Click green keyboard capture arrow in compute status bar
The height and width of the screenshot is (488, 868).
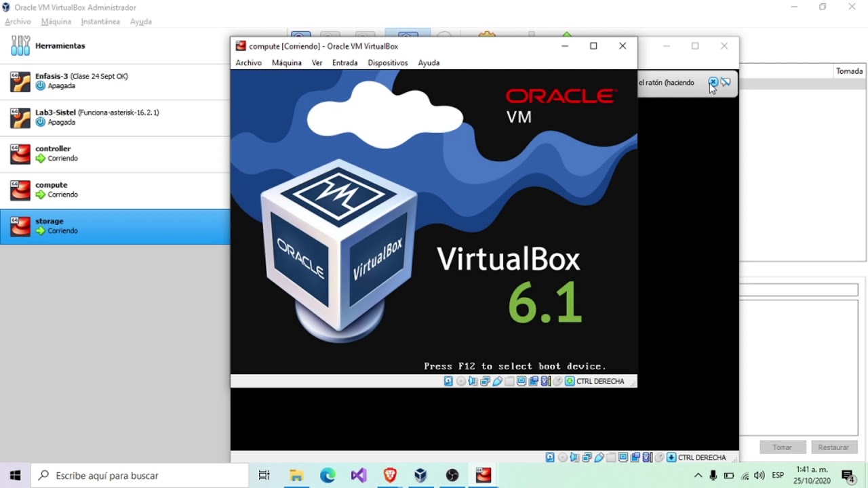pos(570,381)
